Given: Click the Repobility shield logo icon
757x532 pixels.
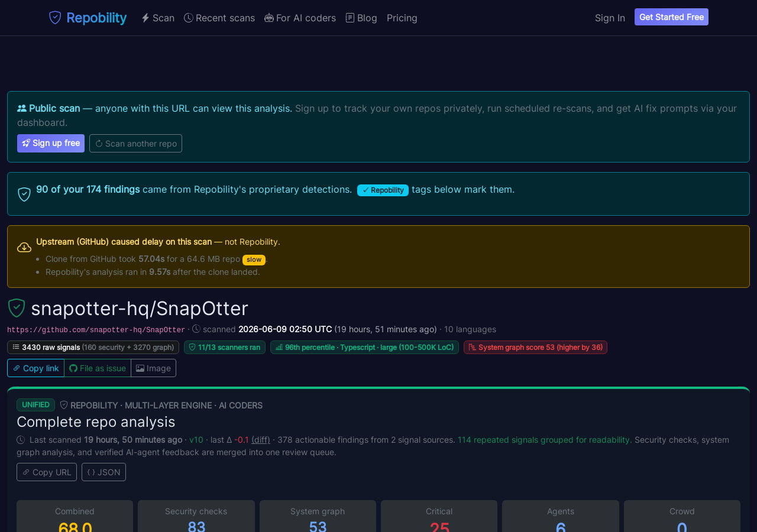Looking at the screenshot, I should (55, 18).
